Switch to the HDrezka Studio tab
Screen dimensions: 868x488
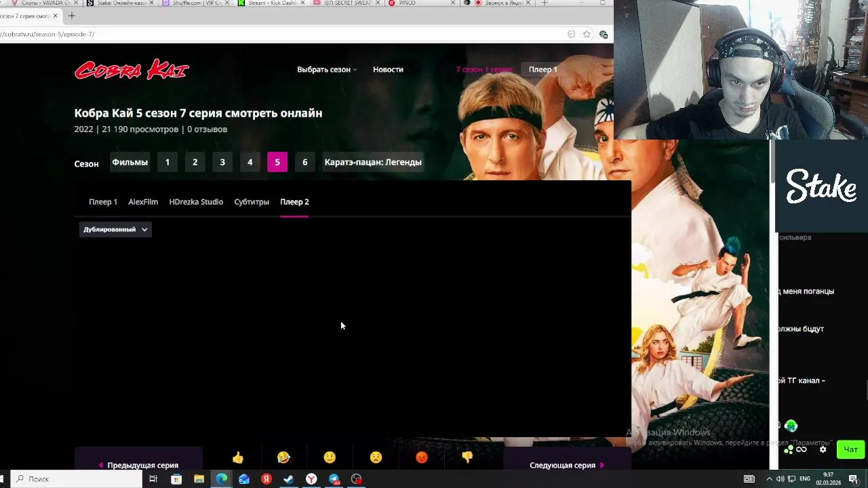pos(196,202)
